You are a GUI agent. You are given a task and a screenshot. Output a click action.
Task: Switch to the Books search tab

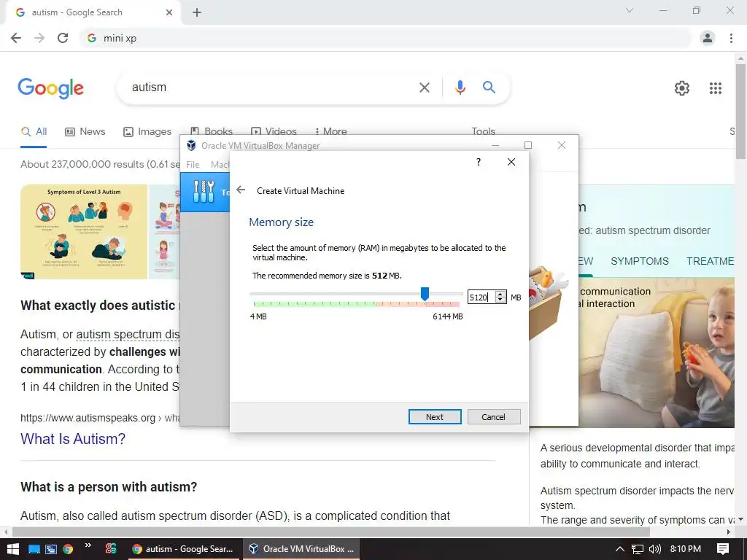coord(211,131)
